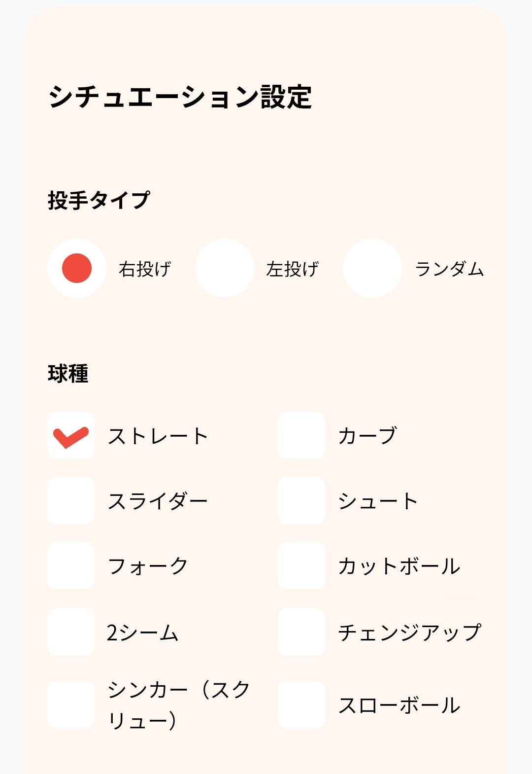Enable the スライダー pitch checkbox
This screenshot has height=774, width=532.
coord(71,500)
